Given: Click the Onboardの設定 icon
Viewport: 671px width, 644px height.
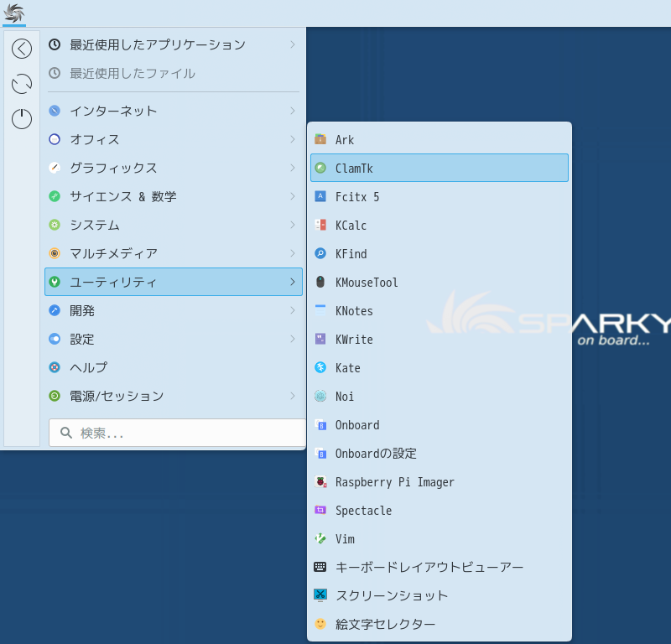Looking at the screenshot, I should tap(320, 453).
